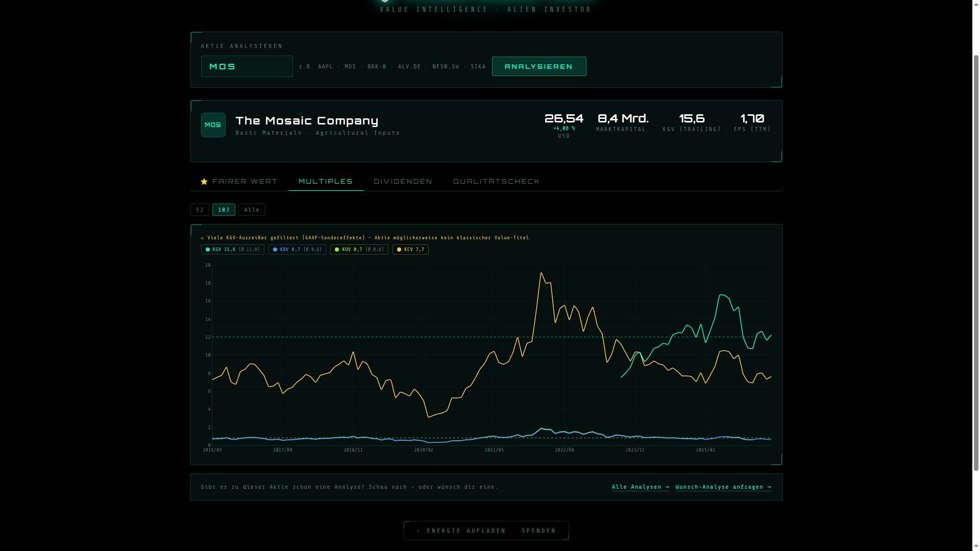Click Energie Aufladen Spenden button
The height and width of the screenshot is (551, 980).
[486, 531]
